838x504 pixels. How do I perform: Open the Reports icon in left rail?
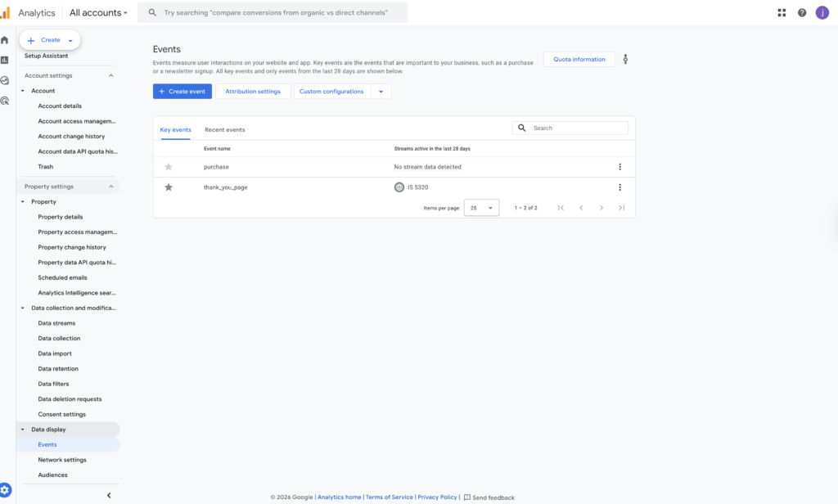click(x=5, y=60)
